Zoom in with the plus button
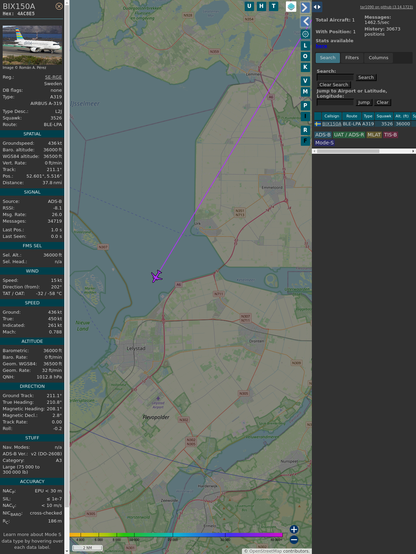This screenshot has width=416, height=554. coord(294,529)
